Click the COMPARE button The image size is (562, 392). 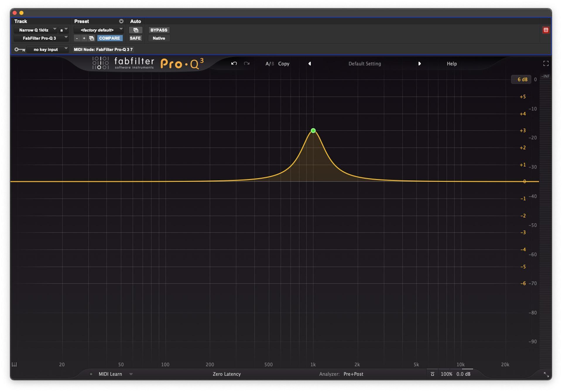click(110, 38)
